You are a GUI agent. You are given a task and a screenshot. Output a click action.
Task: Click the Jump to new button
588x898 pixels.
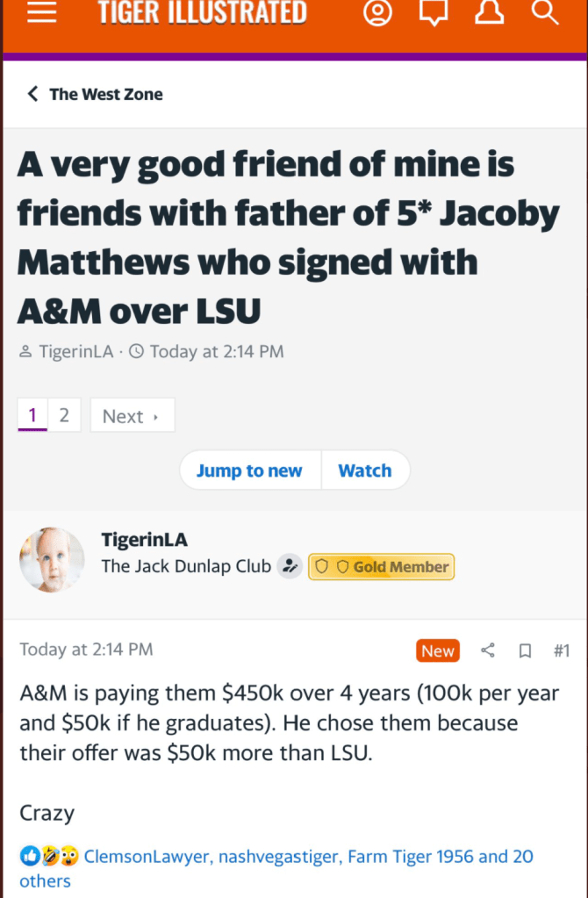[x=249, y=471]
